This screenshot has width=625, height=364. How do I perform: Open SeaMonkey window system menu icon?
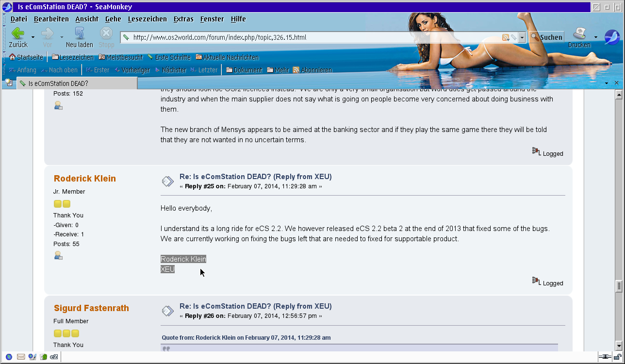(x=7, y=7)
